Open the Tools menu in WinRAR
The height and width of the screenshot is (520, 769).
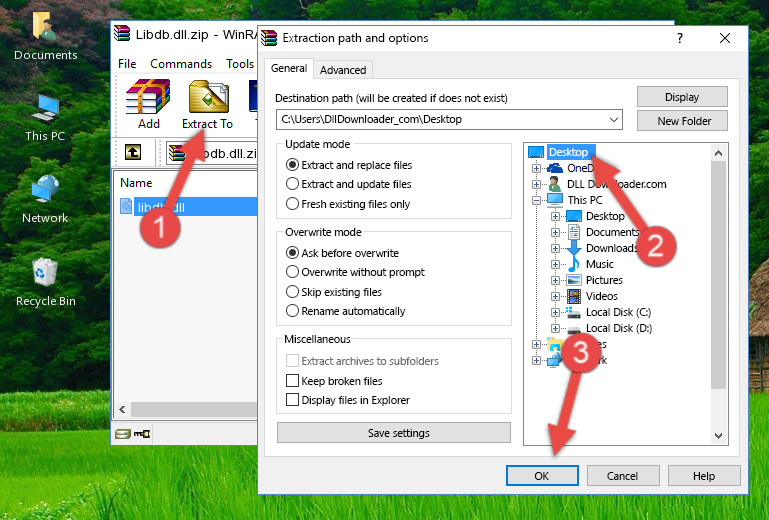240,64
